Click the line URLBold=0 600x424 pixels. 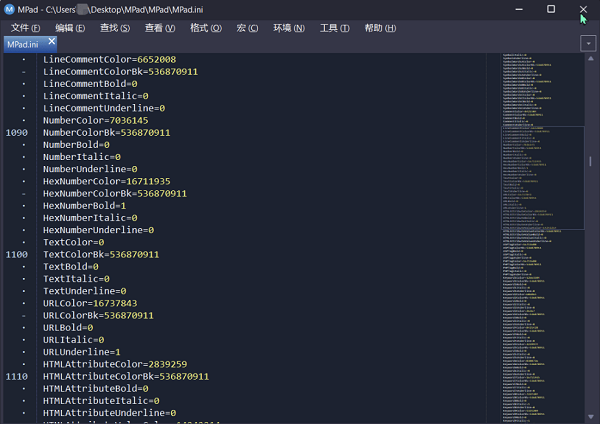(68, 328)
